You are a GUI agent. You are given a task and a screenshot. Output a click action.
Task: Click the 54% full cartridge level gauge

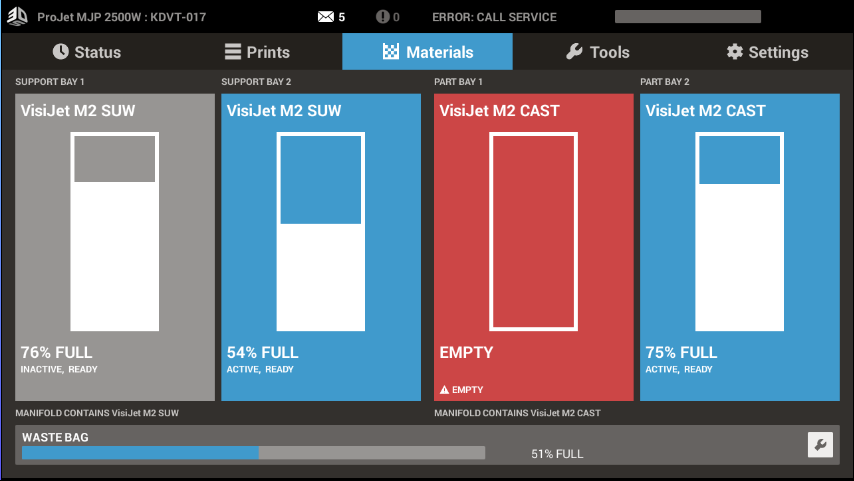pyautogui.click(x=320, y=232)
